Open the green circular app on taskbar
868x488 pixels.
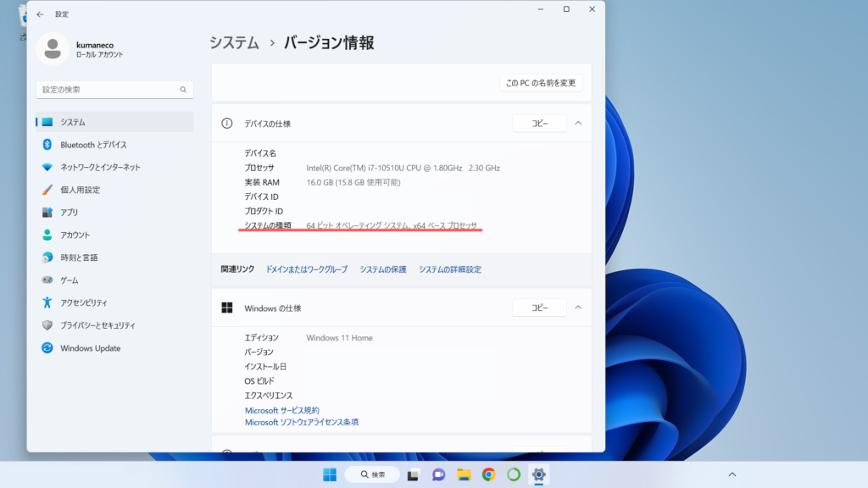point(514,474)
